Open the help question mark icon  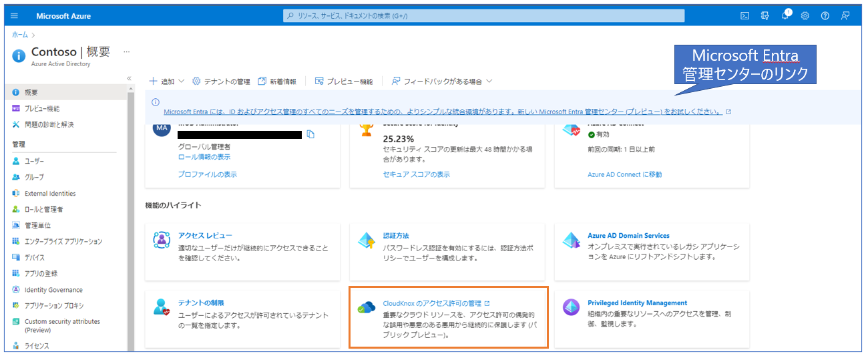click(825, 15)
